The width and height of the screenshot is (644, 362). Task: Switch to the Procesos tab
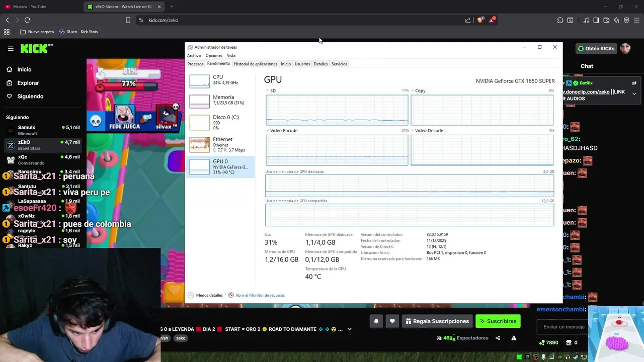195,64
